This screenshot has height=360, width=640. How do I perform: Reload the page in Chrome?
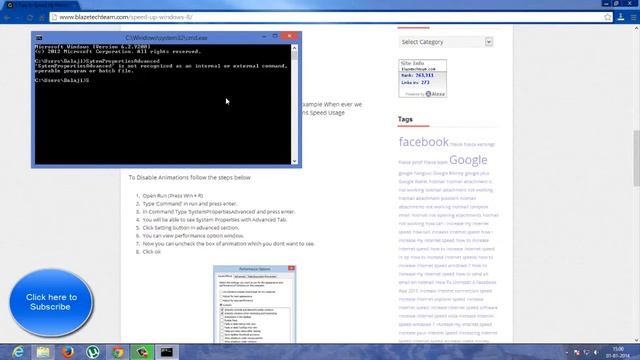[30, 18]
